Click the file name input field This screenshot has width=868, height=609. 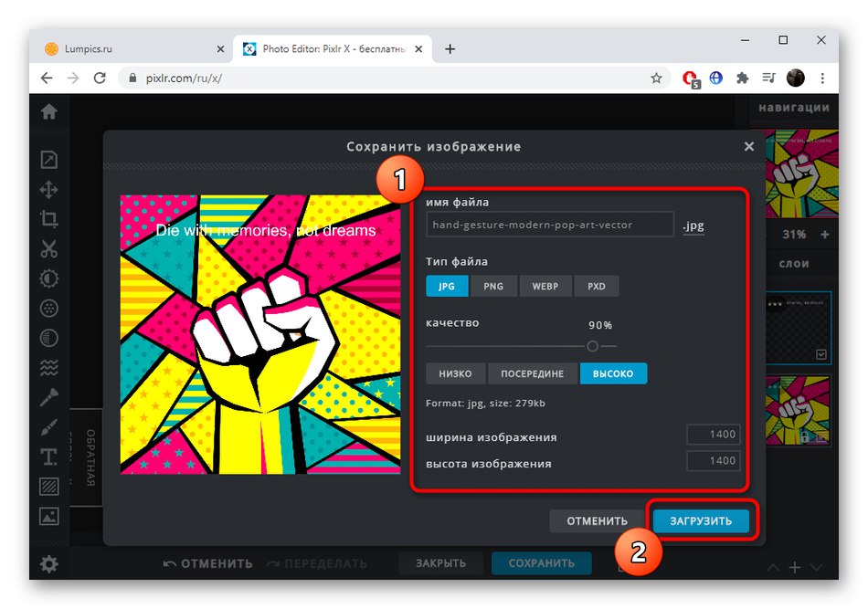point(550,225)
